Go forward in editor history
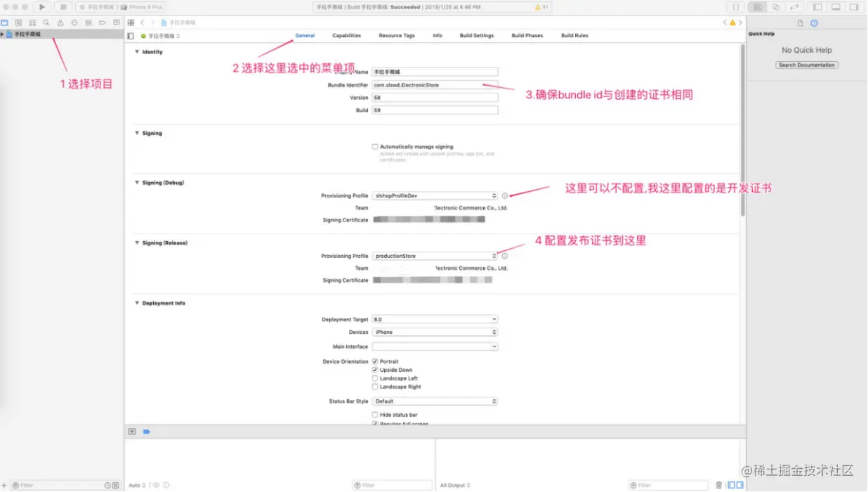Viewport: 868px width, 492px height. click(152, 22)
